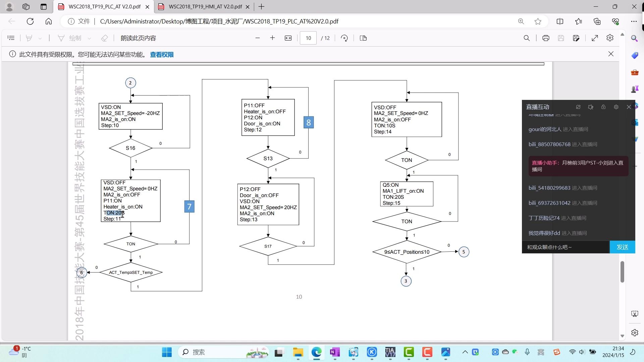Screen dimensions: 644x362
Task: Click the sidebar search icon
Action: 634,39
